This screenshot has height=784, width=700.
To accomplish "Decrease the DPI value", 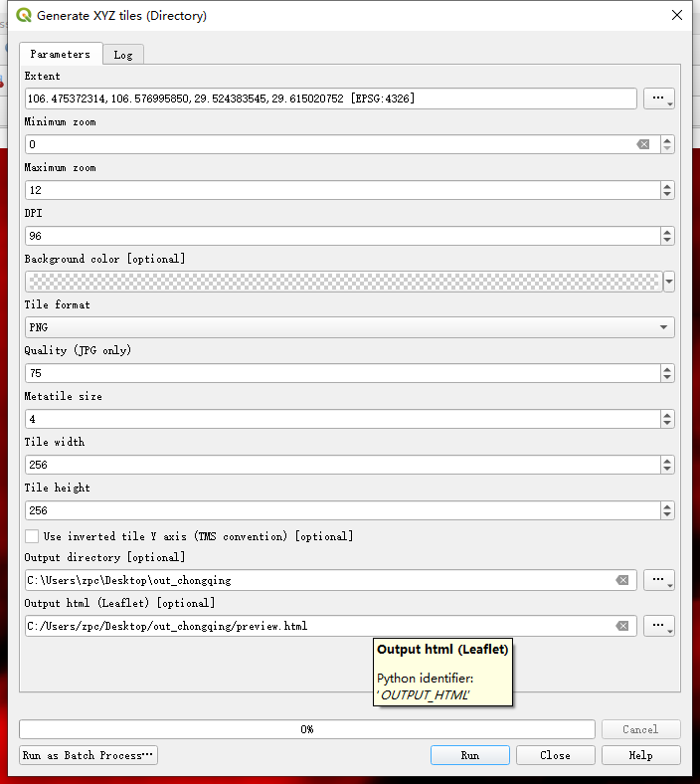I will (667, 241).
